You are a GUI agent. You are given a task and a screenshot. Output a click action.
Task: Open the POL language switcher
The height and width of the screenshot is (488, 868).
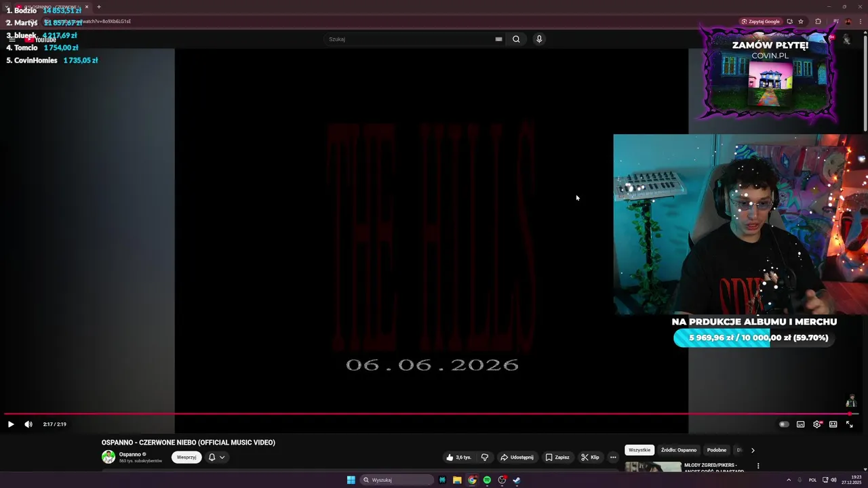(x=812, y=480)
